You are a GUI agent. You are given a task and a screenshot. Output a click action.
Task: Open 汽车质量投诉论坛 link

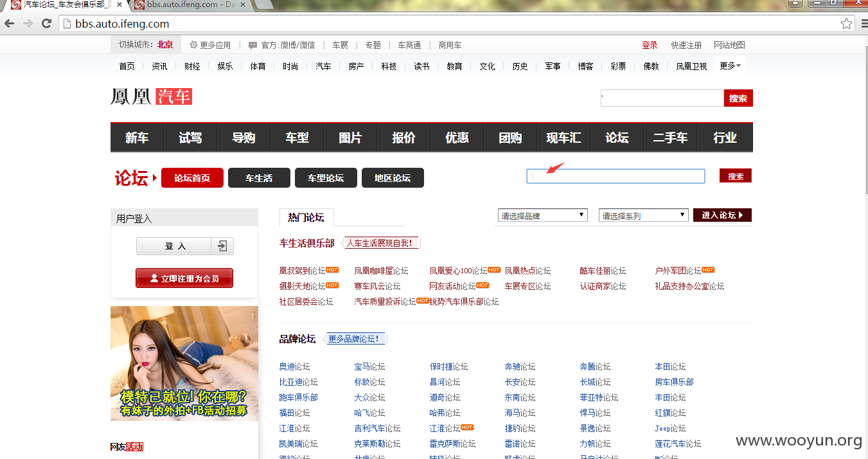pyautogui.click(x=385, y=301)
